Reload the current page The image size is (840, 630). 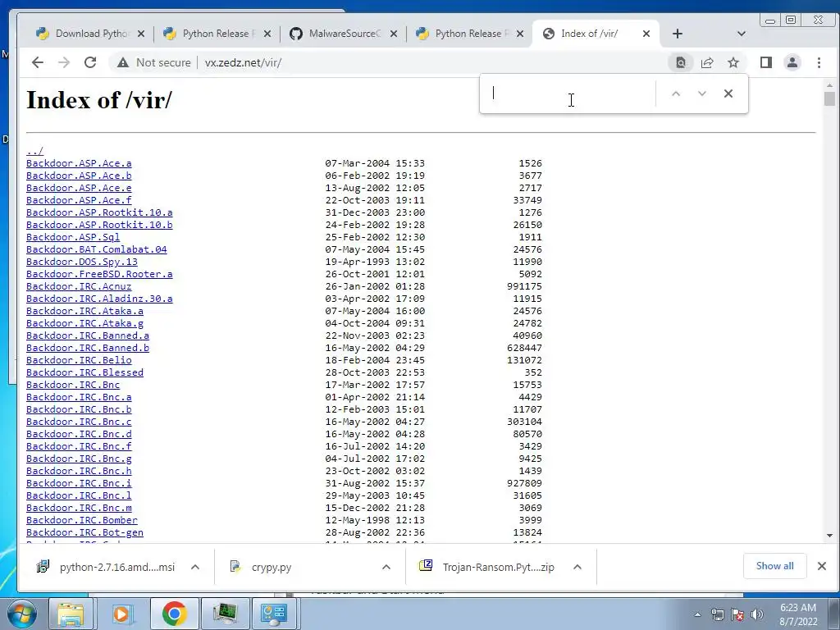[90, 62]
